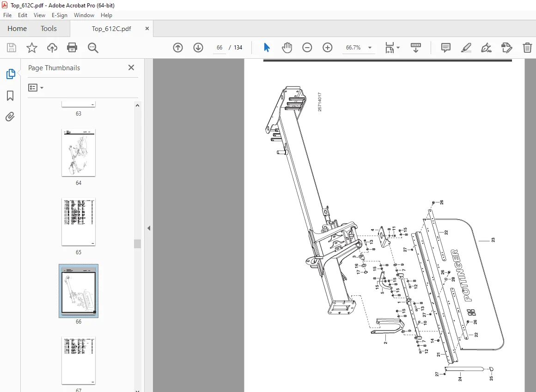
Task: Activate the hand pan tool
Action: pyautogui.click(x=287, y=48)
